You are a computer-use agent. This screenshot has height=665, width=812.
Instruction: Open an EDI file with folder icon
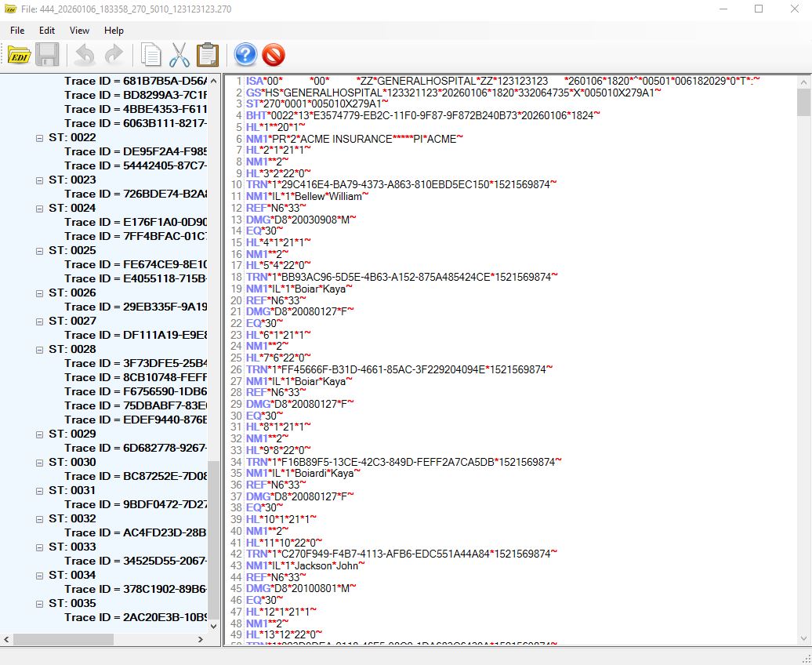19,55
